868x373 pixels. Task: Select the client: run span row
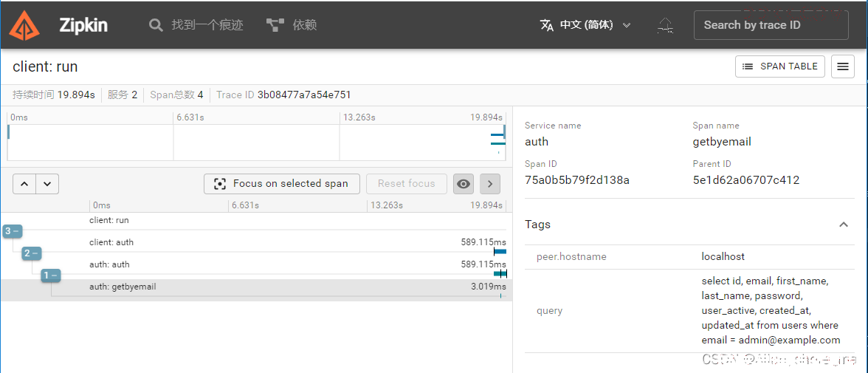(255, 223)
